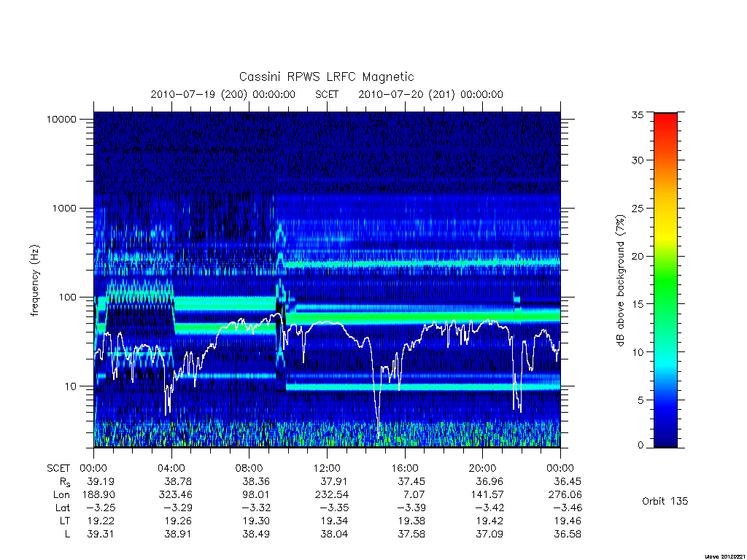
Task: Click the L value 38.04
Action: [334, 534]
